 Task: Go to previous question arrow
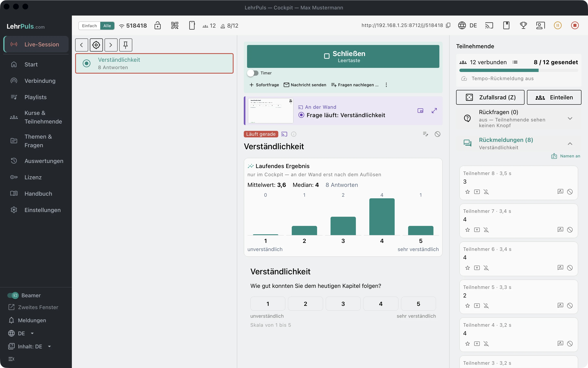click(82, 45)
